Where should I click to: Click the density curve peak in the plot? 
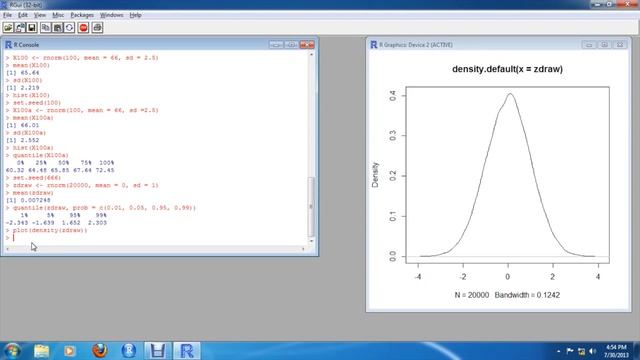(510, 94)
